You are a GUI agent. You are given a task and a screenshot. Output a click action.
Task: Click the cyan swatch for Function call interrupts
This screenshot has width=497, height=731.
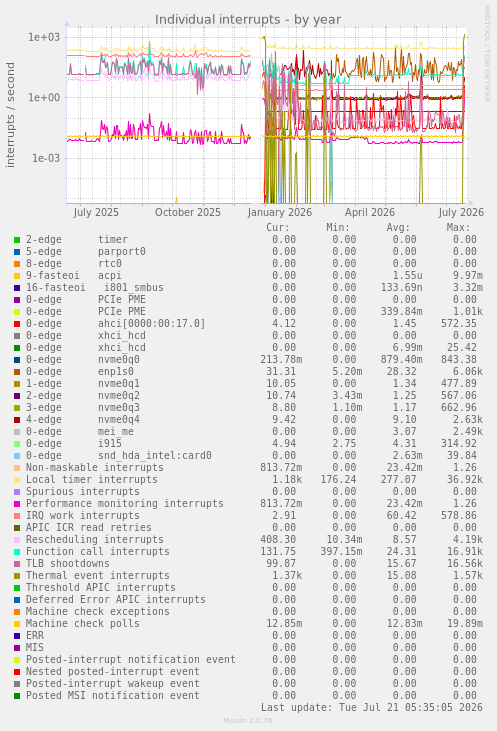(17, 552)
